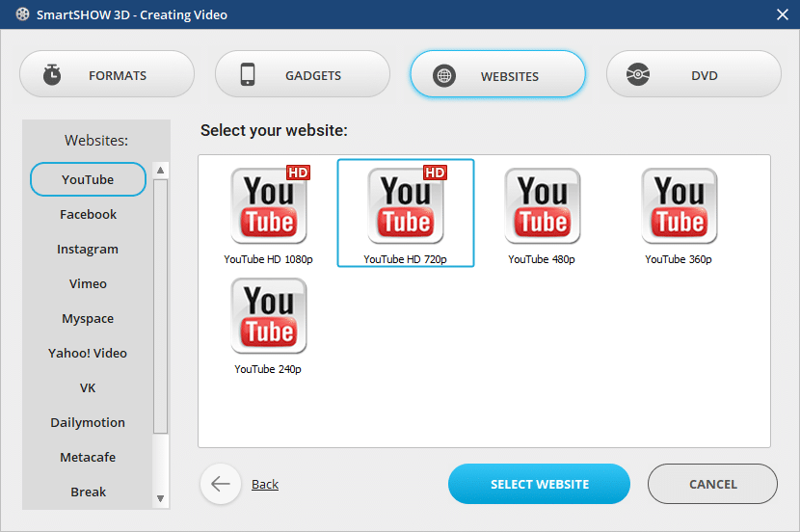Pick the YouTube 480p preset

(542, 214)
